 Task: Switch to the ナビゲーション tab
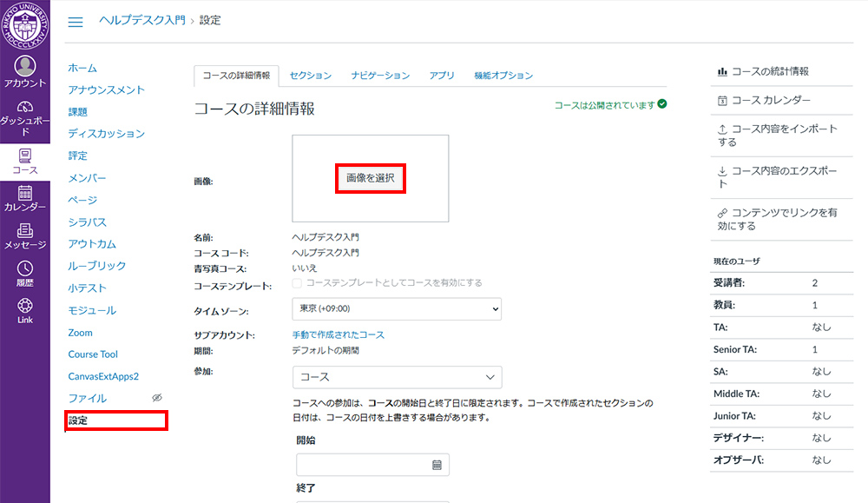[380, 76]
